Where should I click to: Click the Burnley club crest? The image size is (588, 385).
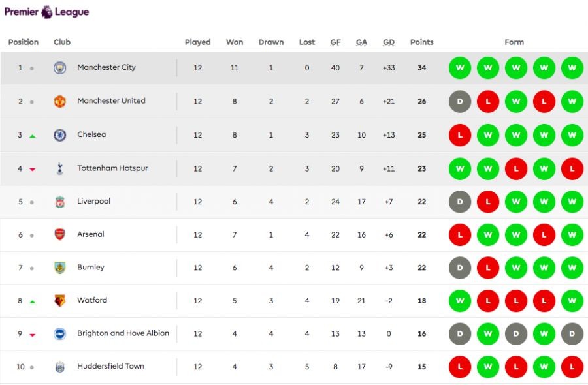click(x=60, y=268)
